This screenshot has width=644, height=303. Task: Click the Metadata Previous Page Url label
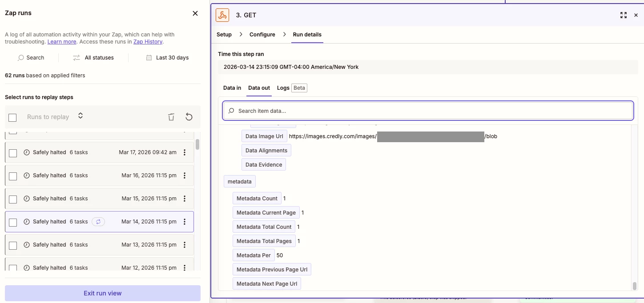(x=272, y=270)
